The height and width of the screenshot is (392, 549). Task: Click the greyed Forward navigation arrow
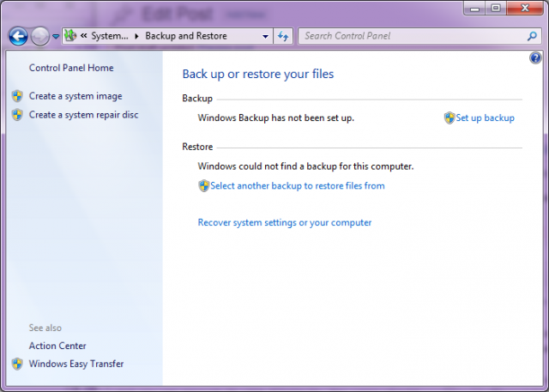[x=40, y=36]
